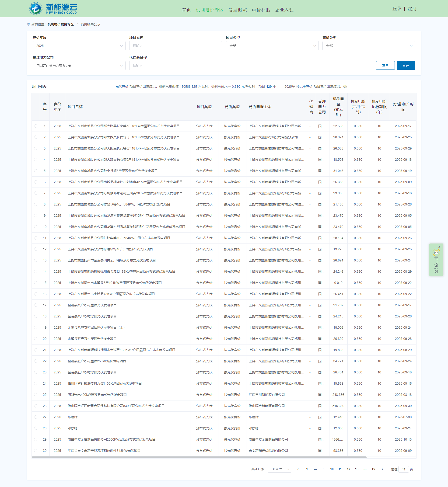This screenshot has width=448, height=487.
Task: Close the feedback widget with X
Action: (x=439, y=247)
